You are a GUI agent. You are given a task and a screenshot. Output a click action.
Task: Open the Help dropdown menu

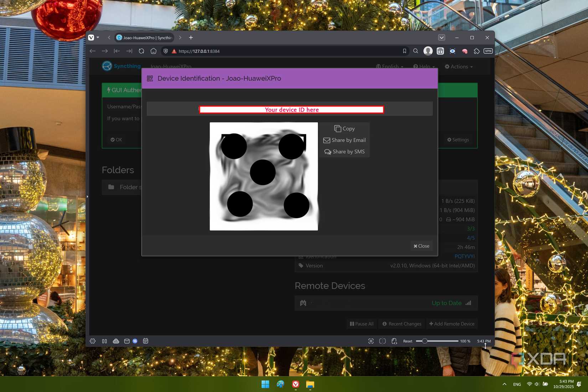coord(423,67)
